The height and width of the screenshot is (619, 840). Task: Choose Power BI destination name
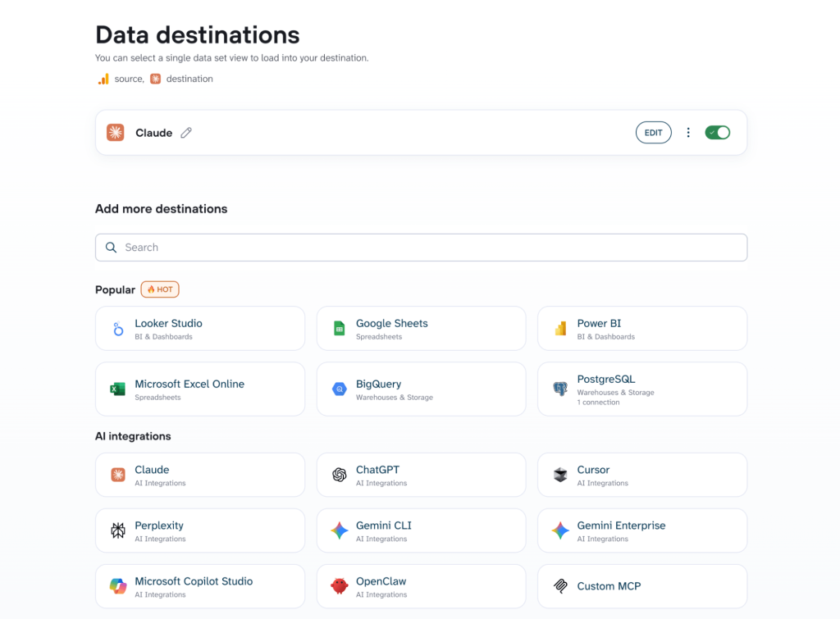(x=599, y=323)
